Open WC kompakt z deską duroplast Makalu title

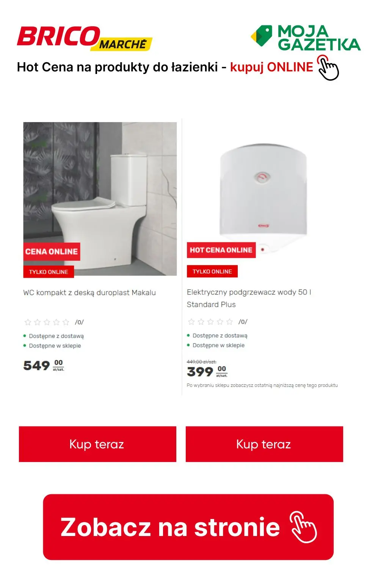(89, 292)
